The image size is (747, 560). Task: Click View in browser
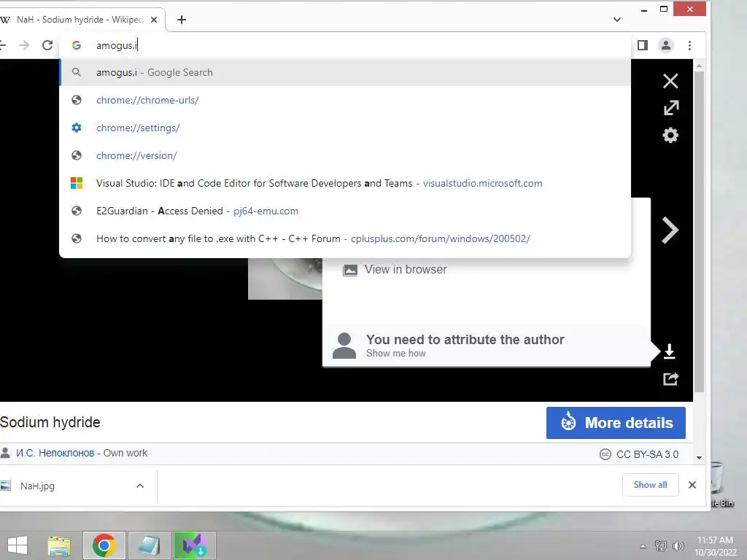pyautogui.click(x=395, y=270)
